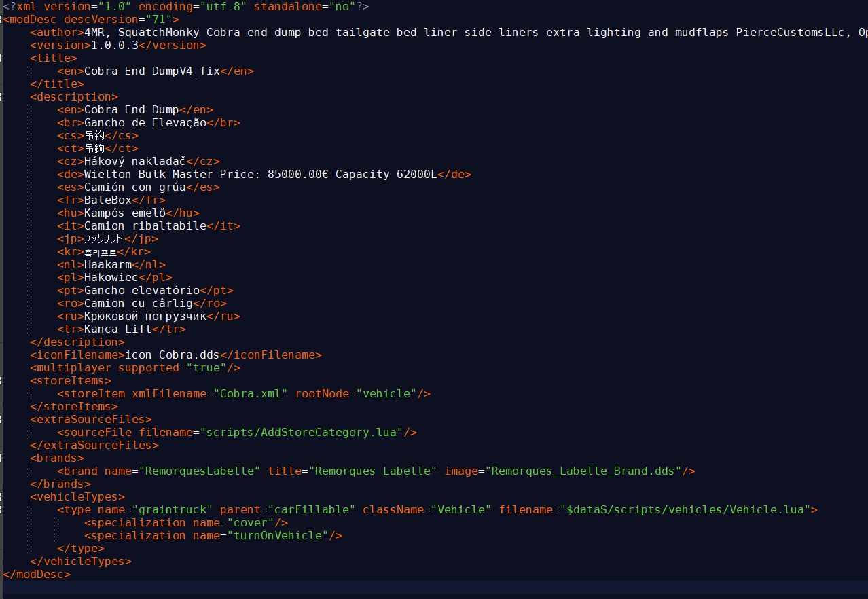Click the text Haakarm
Viewport: 868px width, 599px height.
pyautogui.click(x=108, y=264)
